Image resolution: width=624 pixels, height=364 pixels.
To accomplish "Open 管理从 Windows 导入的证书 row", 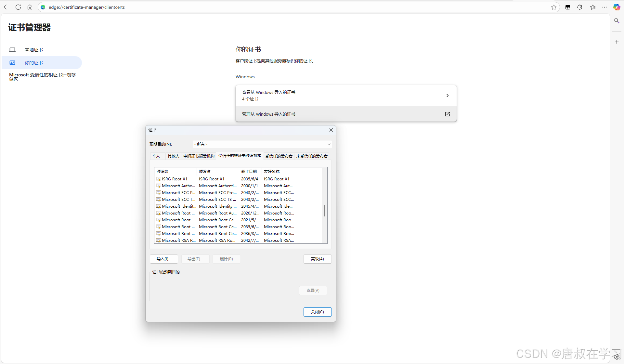I will coord(346,114).
